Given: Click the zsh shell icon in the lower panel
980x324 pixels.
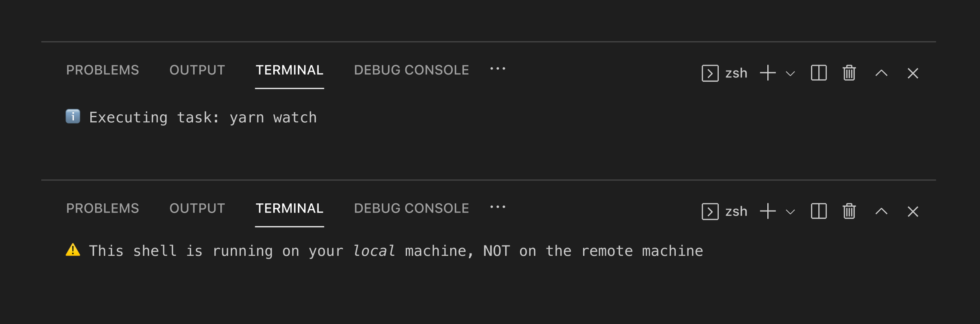Looking at the screenshot, I should 710,211.
